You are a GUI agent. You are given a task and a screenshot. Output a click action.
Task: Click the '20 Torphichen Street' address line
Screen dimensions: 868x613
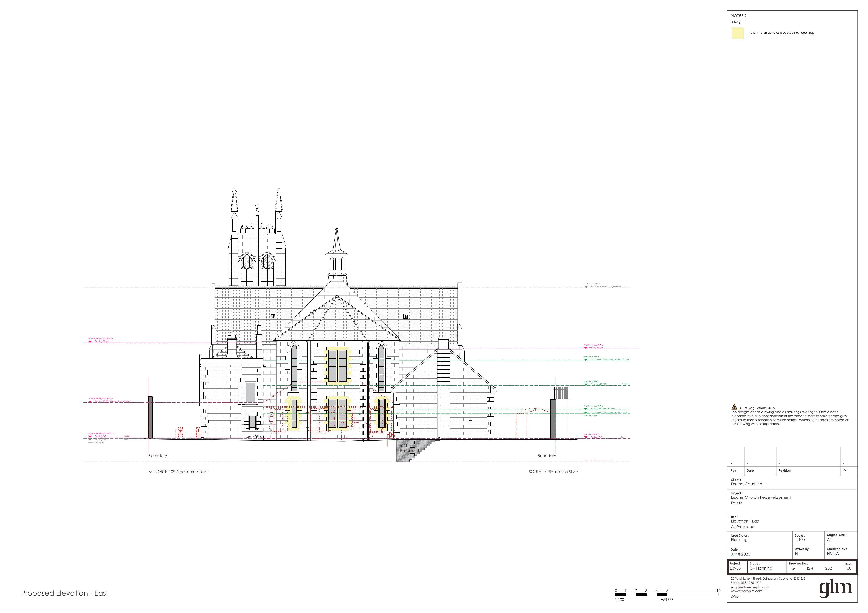(x=768, y=579)
